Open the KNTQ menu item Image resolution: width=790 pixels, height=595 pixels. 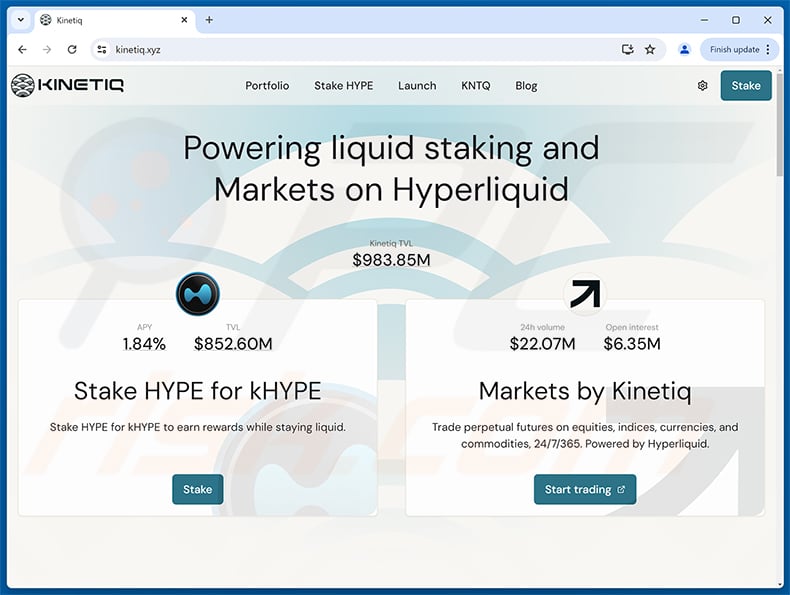tap(476, 86)
